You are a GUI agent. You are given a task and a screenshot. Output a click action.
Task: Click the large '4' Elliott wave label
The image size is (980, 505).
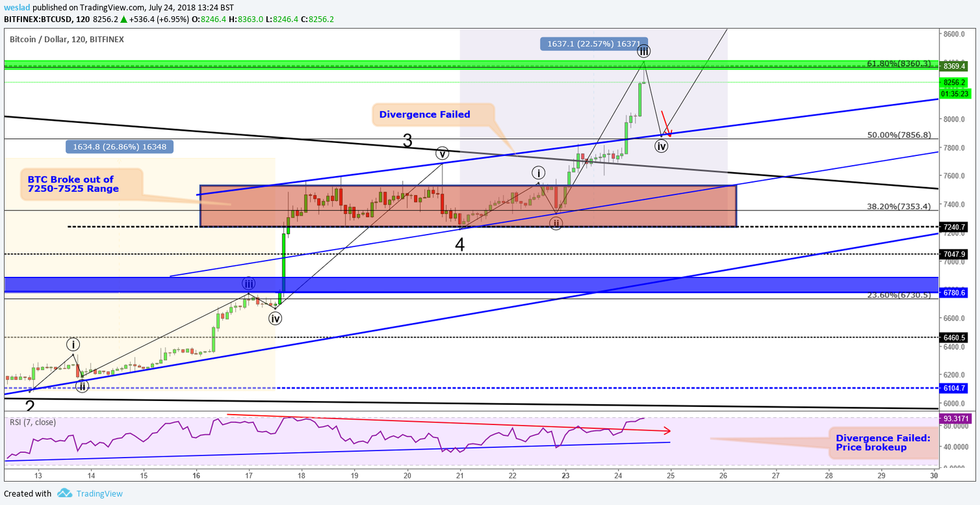(460, 245)
